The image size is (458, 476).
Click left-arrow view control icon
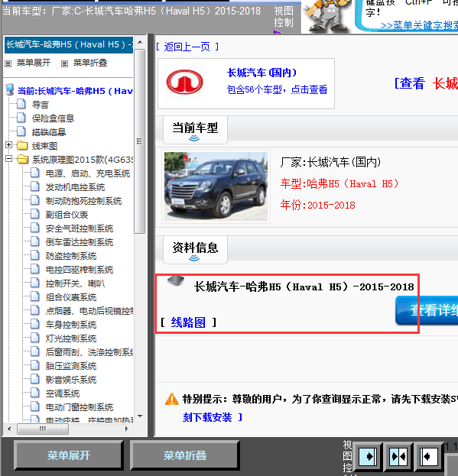[428, 457]
